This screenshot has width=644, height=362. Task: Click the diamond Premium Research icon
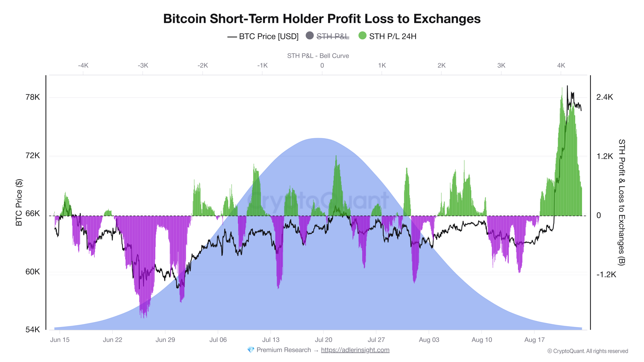251,350
